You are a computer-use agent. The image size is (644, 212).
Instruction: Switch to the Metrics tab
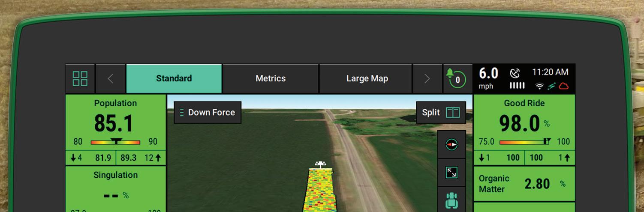[271, 79]
